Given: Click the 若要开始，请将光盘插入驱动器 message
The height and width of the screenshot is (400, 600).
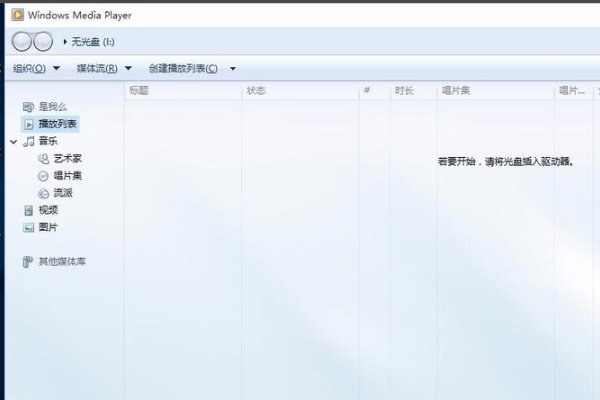Looking at the screenshot, I should click(x=506, y=162).
